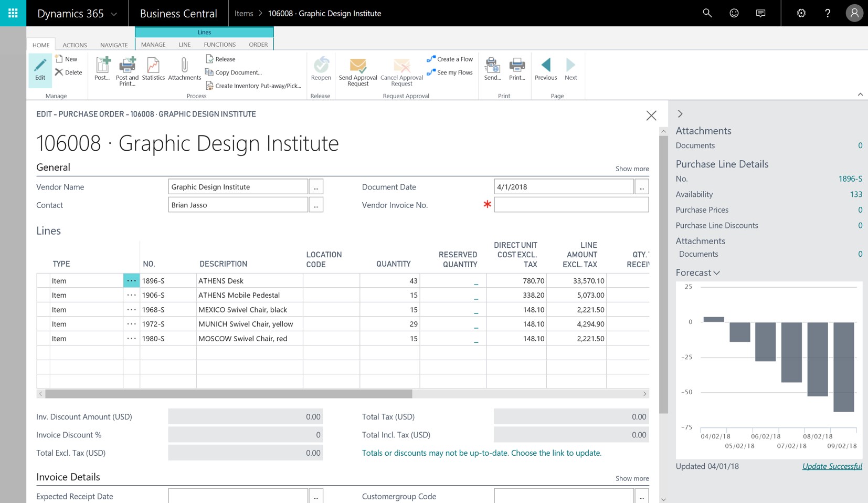Open the ORDER lines tab
This screenshot has width=868, height=503.
coord(258,45)
